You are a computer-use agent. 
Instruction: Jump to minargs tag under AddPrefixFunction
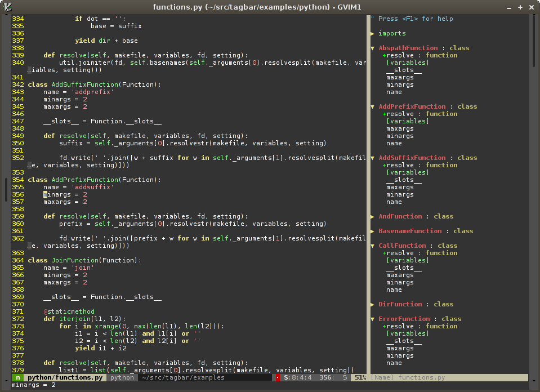(x=400, y=136)
